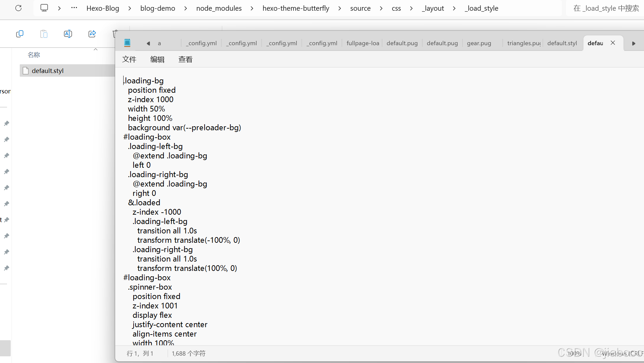Click the Explorer share icon
This screenshot has width=644, height=363.
point(92,34)
